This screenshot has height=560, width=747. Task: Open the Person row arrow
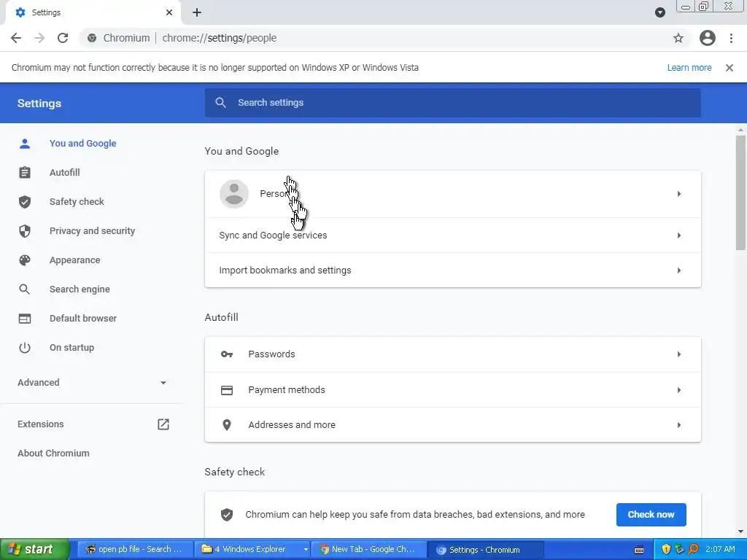[x=679, y=194]
